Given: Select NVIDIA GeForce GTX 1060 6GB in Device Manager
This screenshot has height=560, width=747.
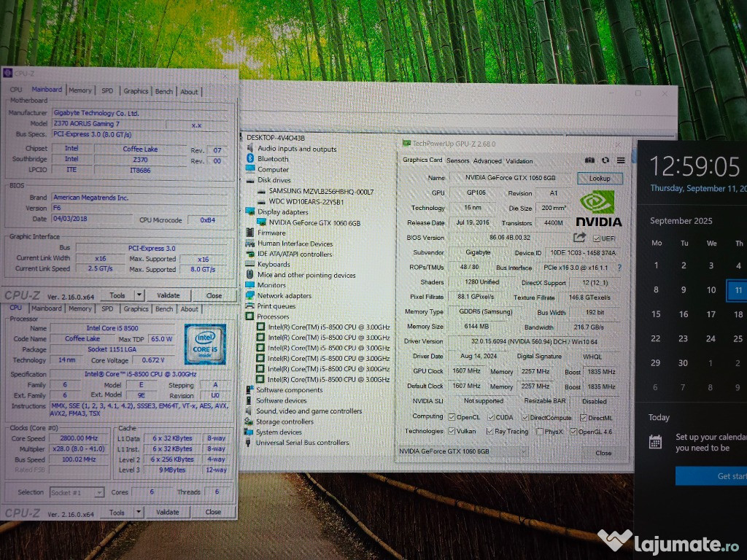Looking at the screenshot, I should (x=314, y=222).
